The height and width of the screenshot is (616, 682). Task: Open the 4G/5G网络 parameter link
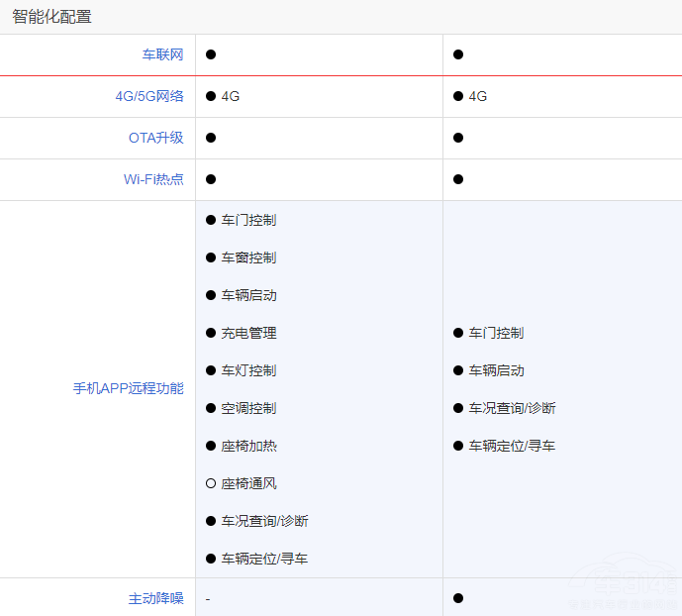click(149, 96)
